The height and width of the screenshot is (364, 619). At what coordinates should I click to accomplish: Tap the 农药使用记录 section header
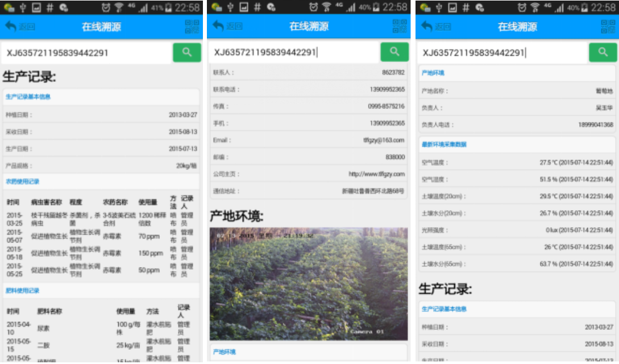pos(23,182)
